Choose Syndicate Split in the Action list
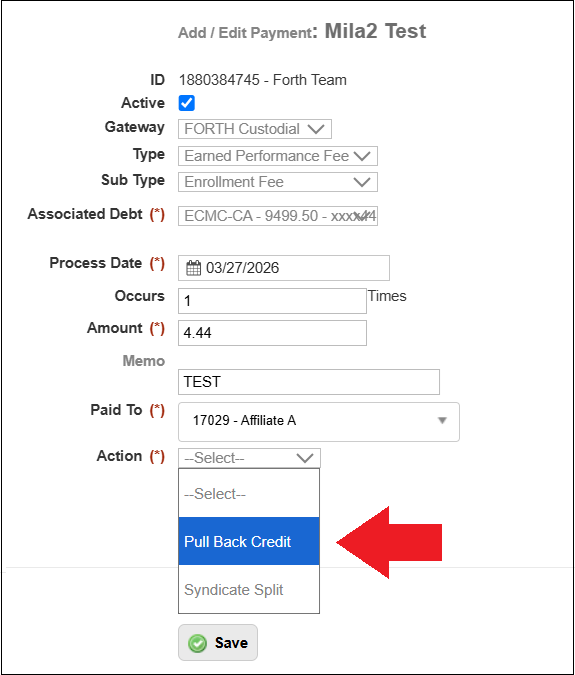 click(x=249, y=589)
